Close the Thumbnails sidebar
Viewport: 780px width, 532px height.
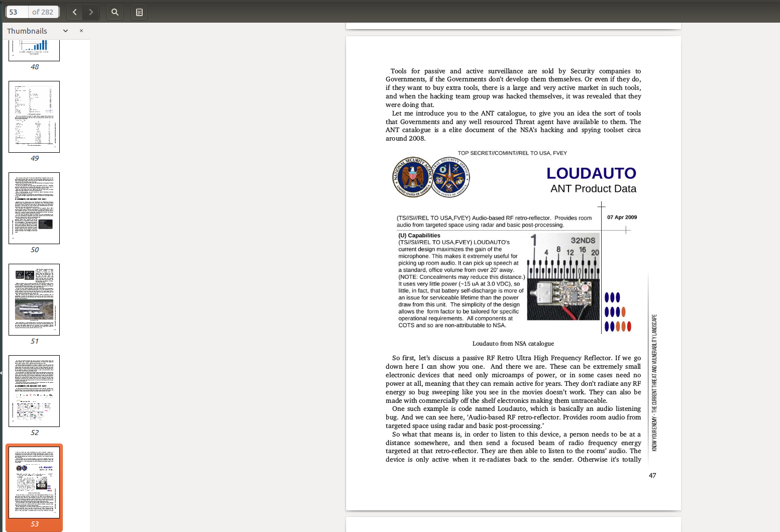click(81, 31)
